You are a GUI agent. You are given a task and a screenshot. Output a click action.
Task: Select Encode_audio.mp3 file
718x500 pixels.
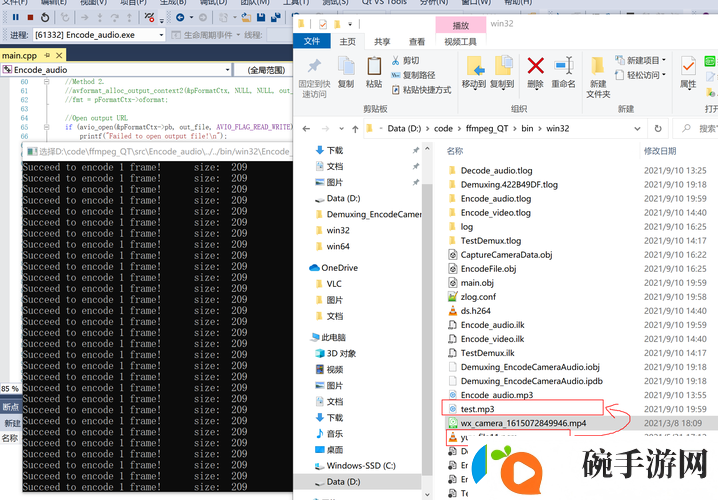pos(496,395)
